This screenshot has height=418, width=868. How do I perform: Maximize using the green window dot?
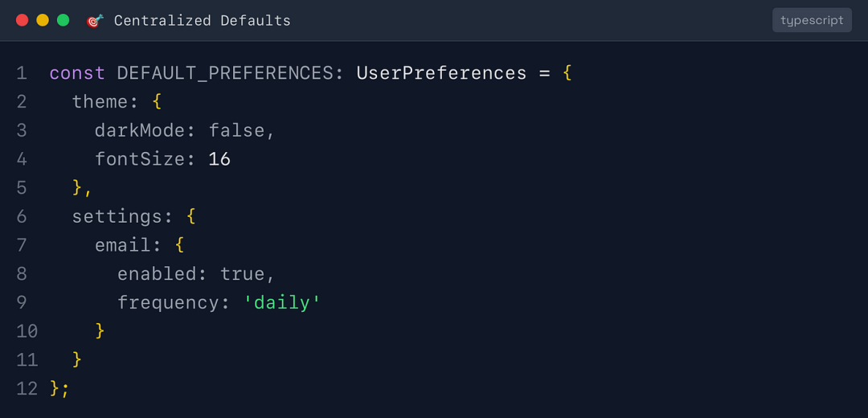tap(63, 21)
